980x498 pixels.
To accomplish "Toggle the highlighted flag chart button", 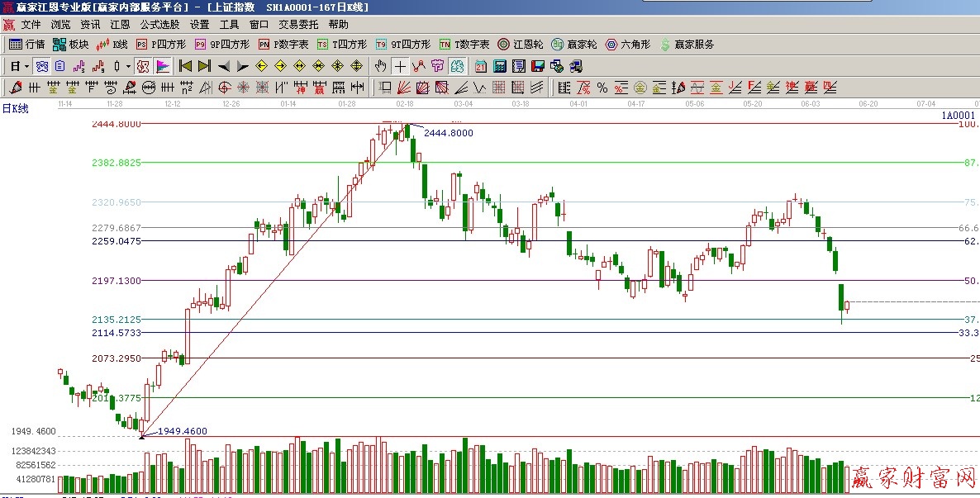I will [x=163, y=66].
